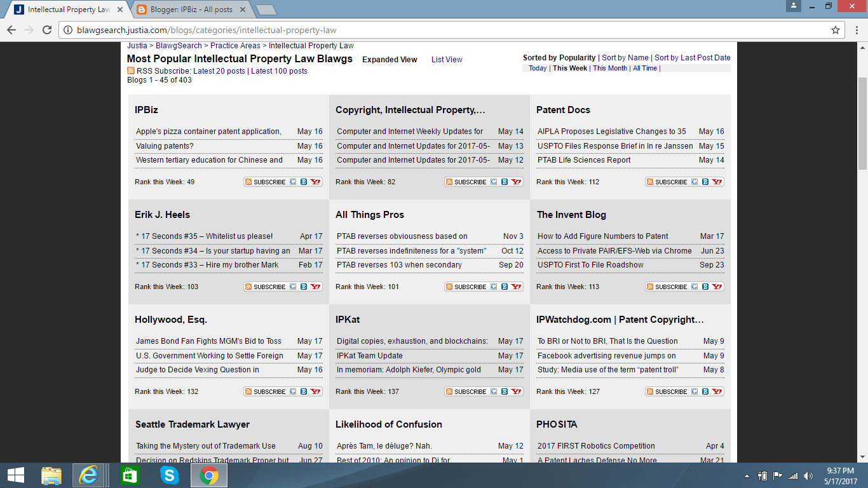
Task: Click the network signal icon in system tray
Action: pyautogui.click(x=793, y=476)
